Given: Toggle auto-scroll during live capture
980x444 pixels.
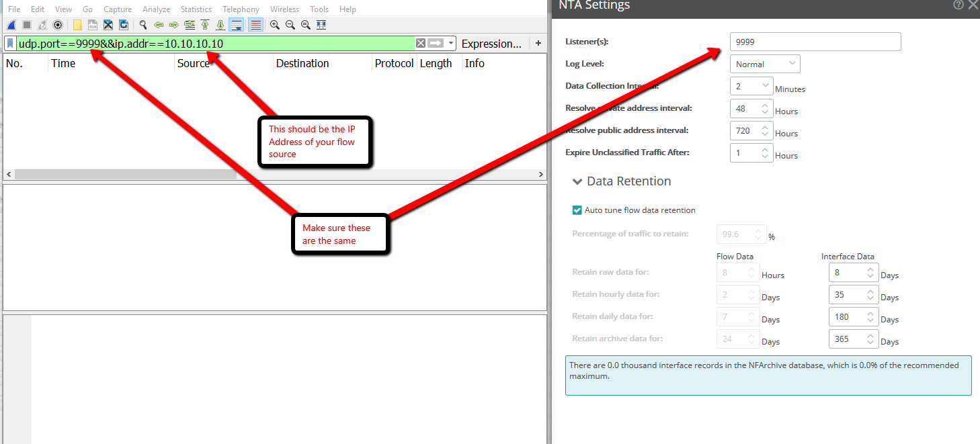Looking at the screenshot, I should click(x=236, y=25).
